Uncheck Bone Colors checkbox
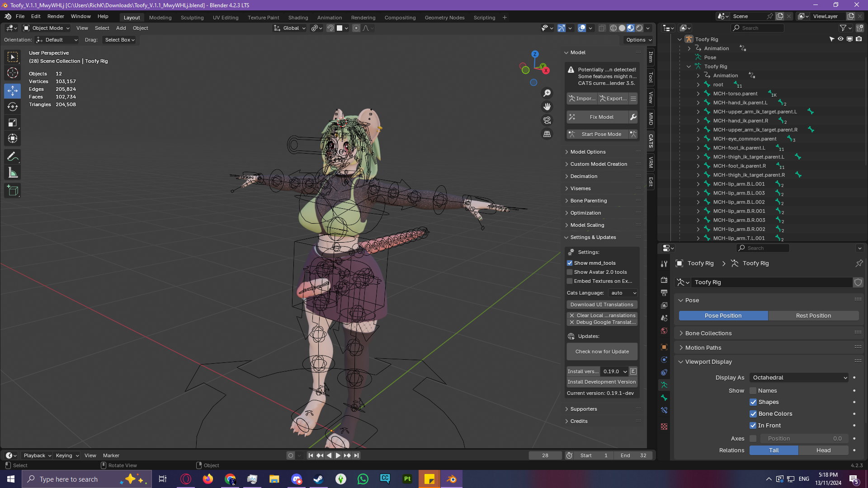 click(753, 414)
